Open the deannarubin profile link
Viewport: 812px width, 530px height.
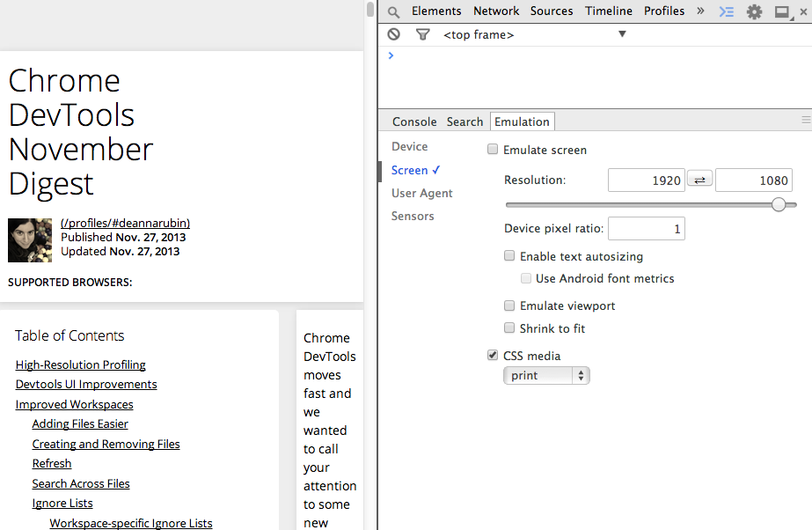[125, 223]
